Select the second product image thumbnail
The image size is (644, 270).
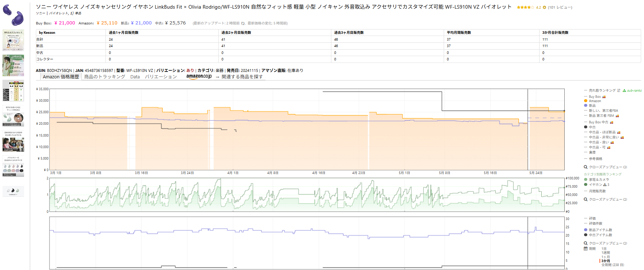[x=13, y=40]
